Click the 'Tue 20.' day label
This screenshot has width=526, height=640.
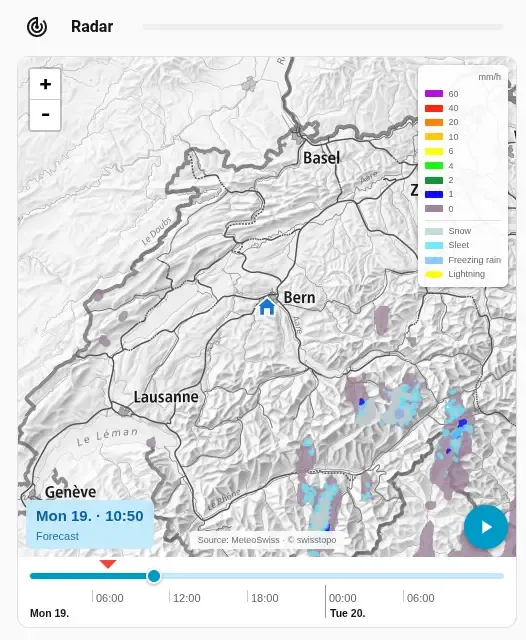(347, 613)
